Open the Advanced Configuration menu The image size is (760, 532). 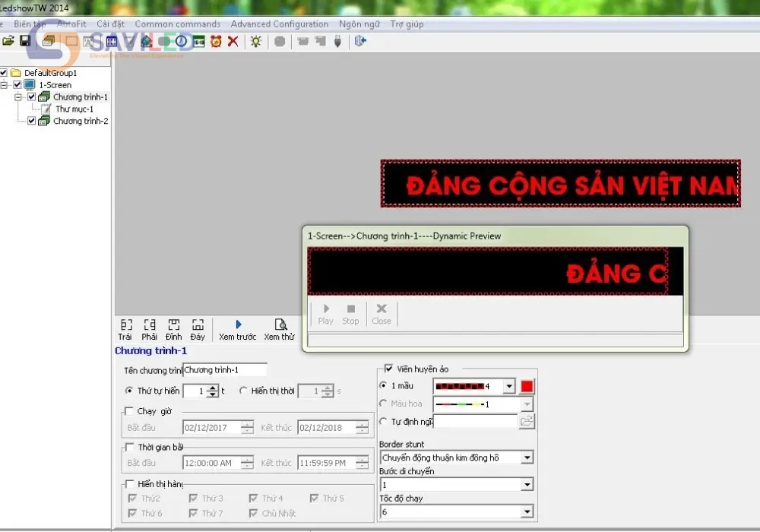point(280,24)
